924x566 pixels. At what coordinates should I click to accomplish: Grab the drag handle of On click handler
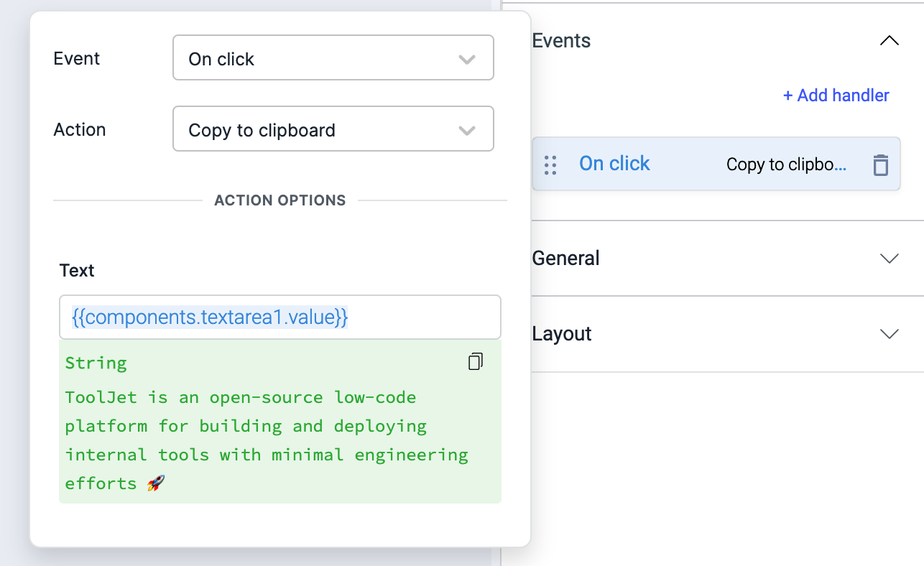[550, 165]
